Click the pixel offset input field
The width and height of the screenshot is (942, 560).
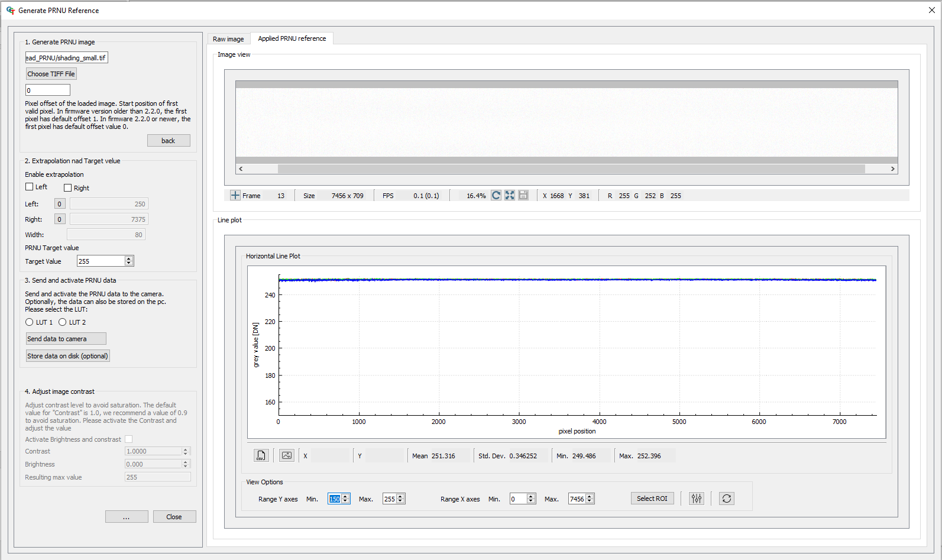click(47, 90)
